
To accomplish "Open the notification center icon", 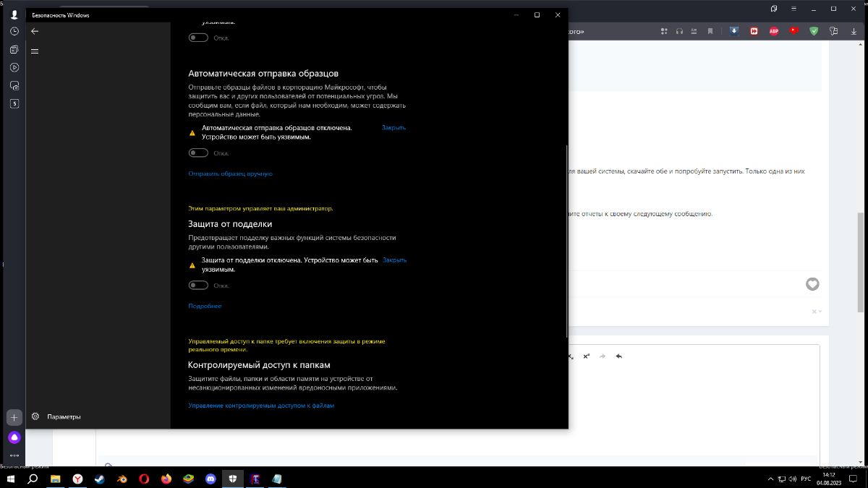I will 853,479.
